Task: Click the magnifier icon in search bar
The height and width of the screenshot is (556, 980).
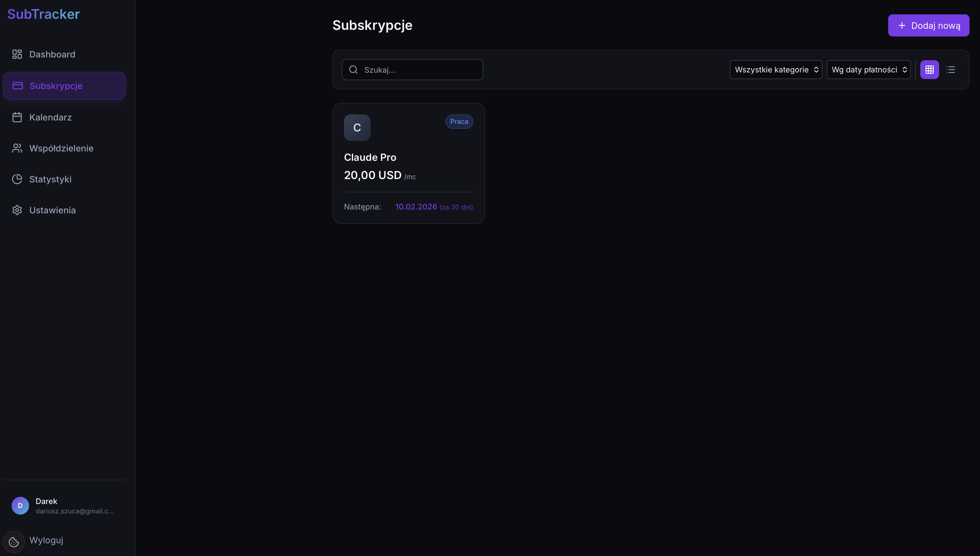Action: point(353,70)
